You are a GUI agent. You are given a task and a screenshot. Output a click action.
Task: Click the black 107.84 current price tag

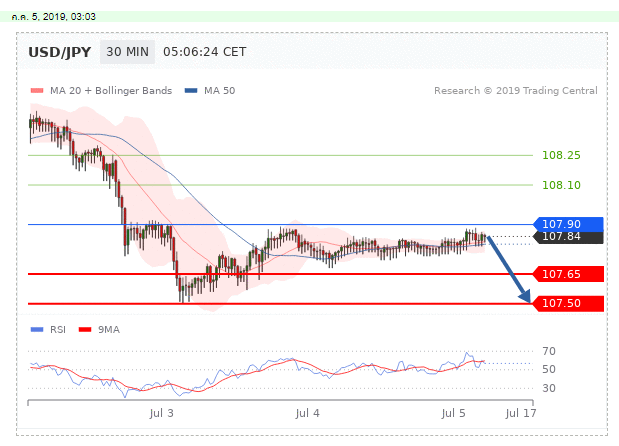point(568,237)
